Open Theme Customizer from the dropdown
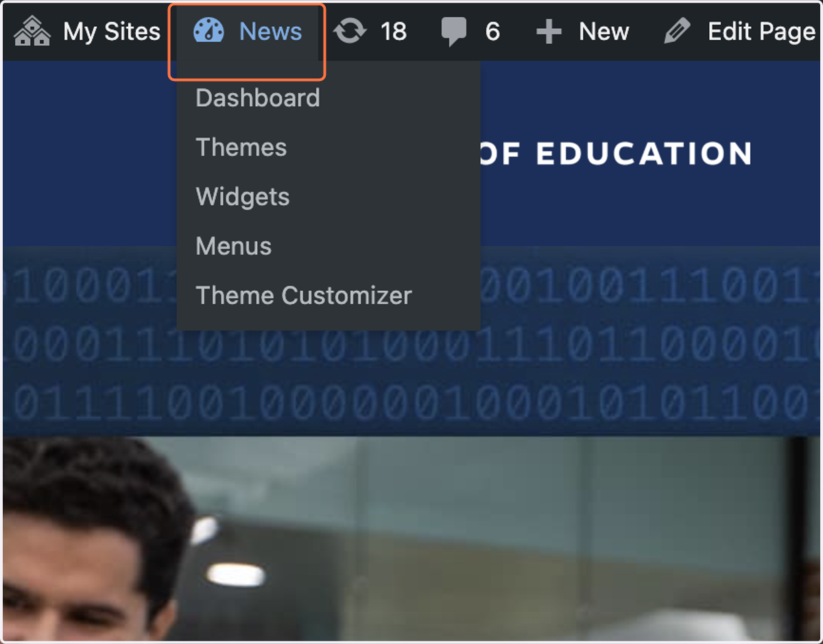The image size is (823, 644). pyautogui.click(x=304, y=296)
